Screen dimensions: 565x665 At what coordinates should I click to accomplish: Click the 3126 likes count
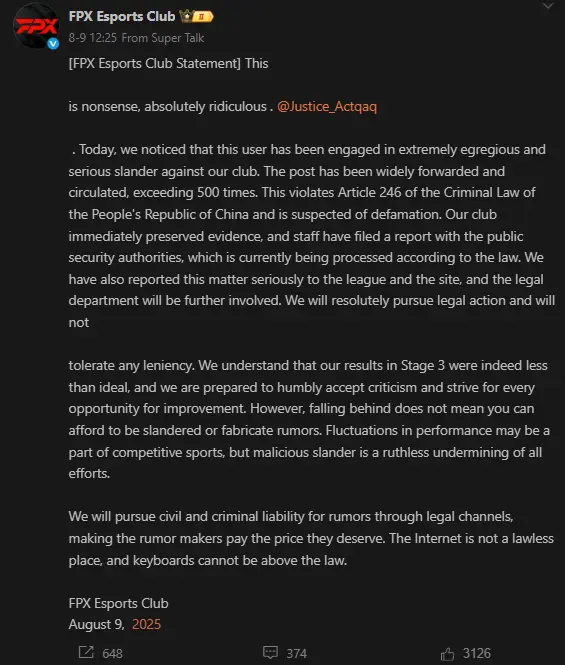[x=477, y=653]
